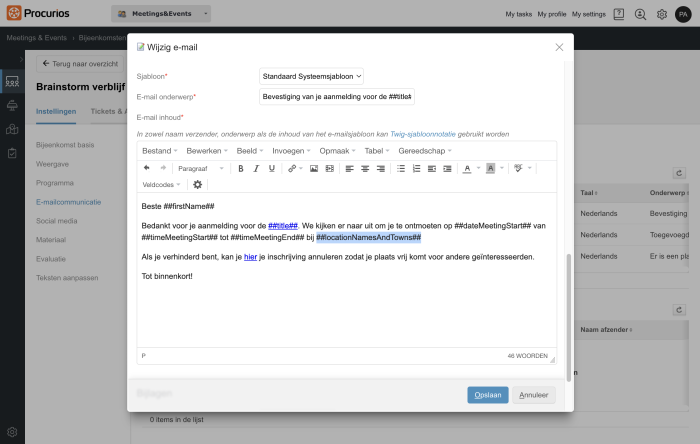The image size is (700, 444).
Task: Open Meetings & Events breadcrumb
Action: coord(37,38)
